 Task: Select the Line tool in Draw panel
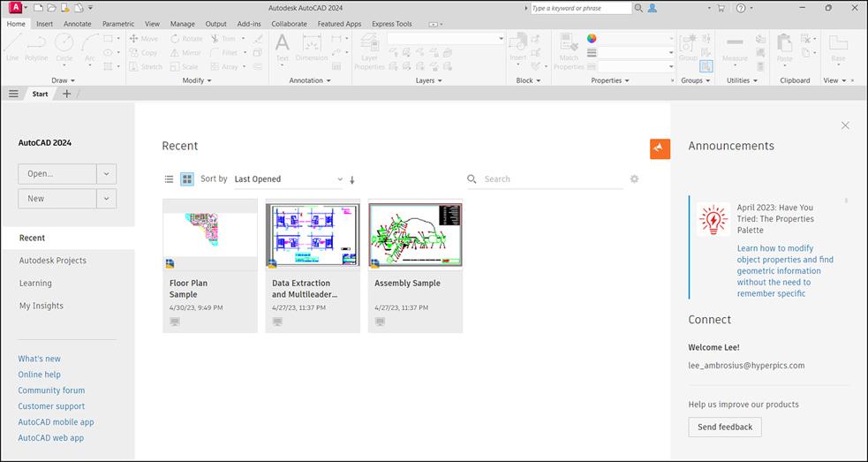12,47
